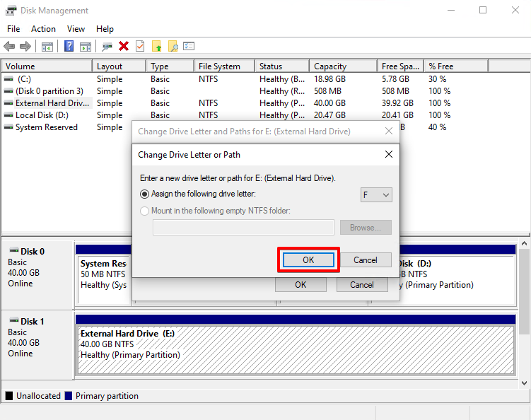Click the lower pane scrollbar down arrow

(x=524, y=383)
